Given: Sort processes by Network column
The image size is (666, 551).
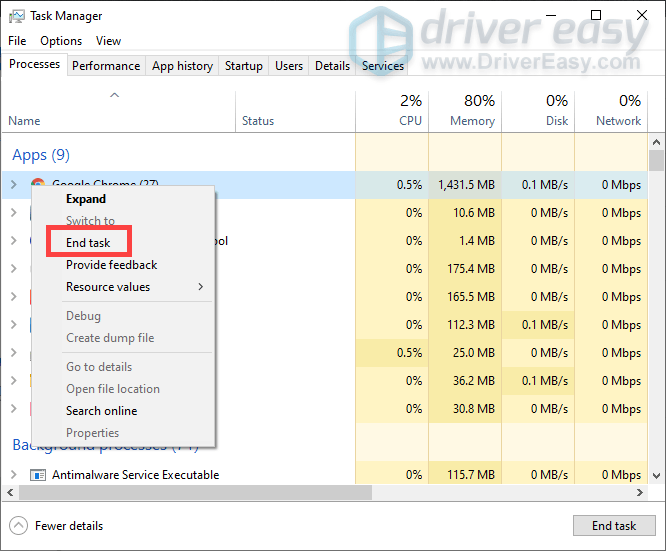Looking at the screenshot, I should click(x=611, y=111).
